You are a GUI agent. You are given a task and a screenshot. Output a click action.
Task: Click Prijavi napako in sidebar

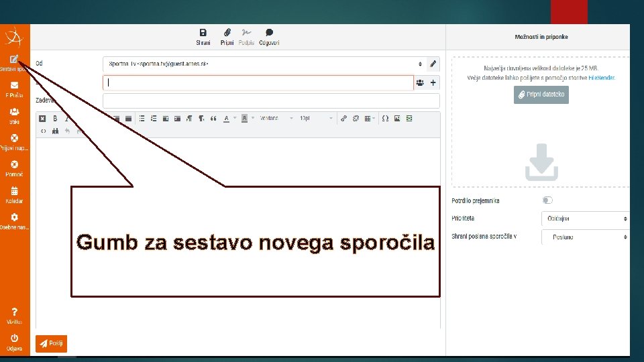pyautogui.click(x=14, y=142)
